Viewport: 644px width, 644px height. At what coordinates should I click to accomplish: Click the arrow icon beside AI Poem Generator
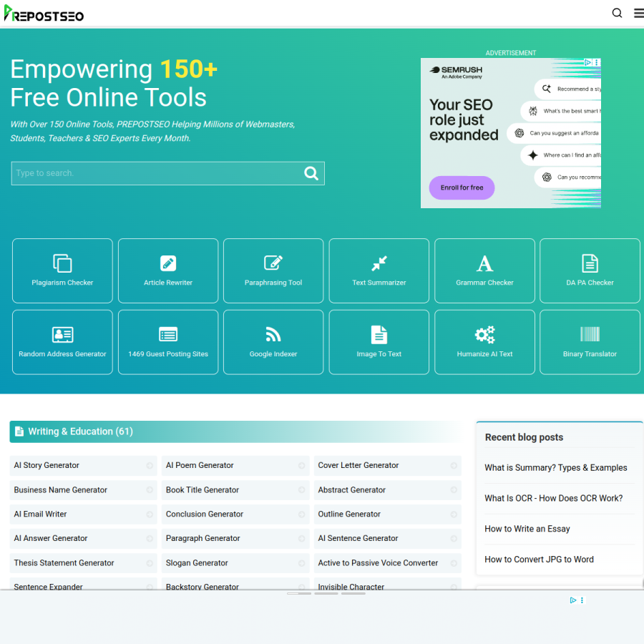coord(301,465)
